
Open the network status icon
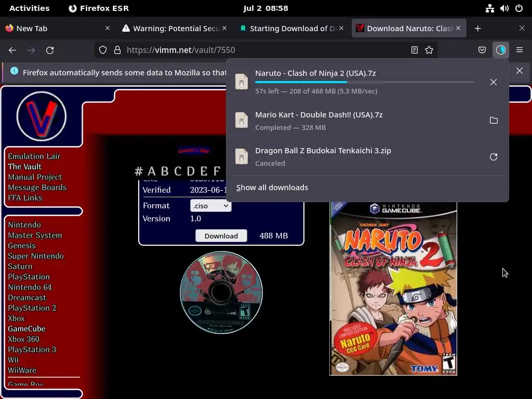pyautogui.click(x=489, y=8)
